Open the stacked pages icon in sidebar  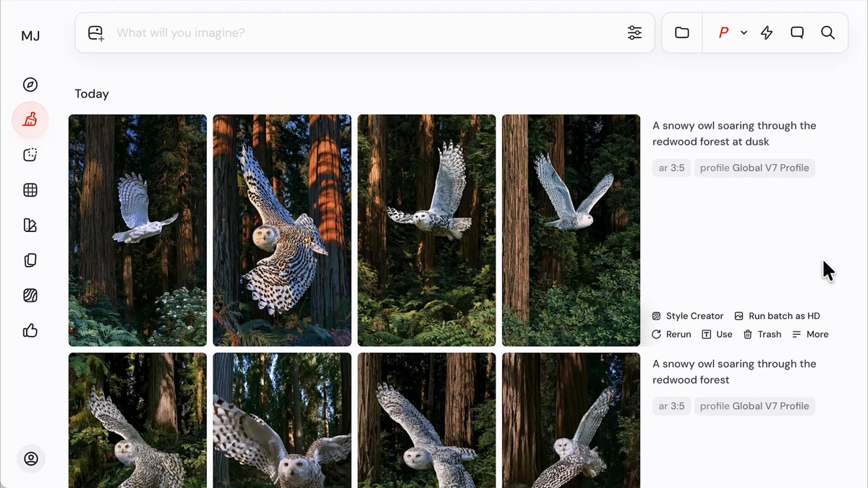pos(30,260)
